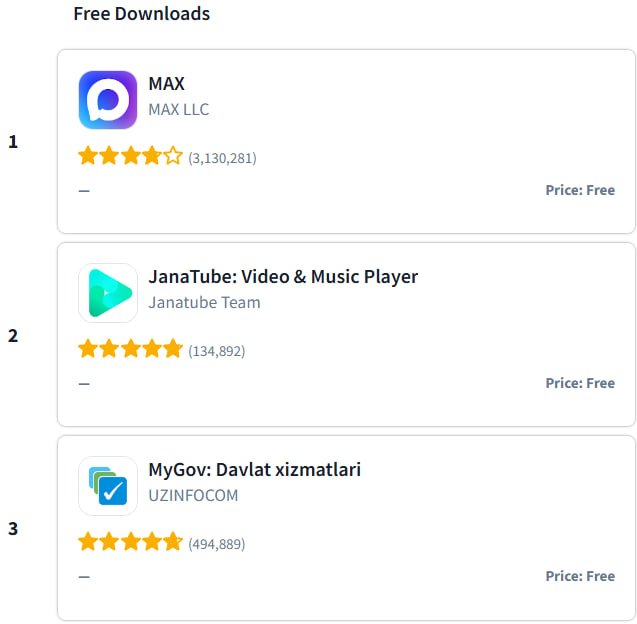Open MyGov: Davlat xizmatlari title
This screenshot has height=624, width=637.
(254, 470)
